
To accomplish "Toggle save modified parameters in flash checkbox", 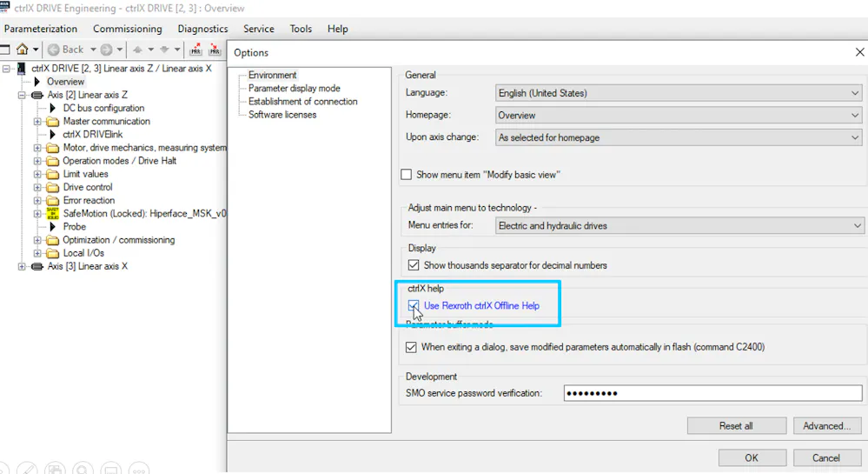I will click(x=411, y=347).
